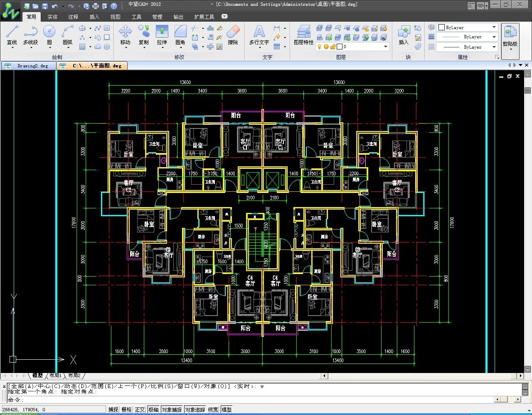Switch to the 注释 ribbon tab
The image size is (532, 415).
pos(73,17)
